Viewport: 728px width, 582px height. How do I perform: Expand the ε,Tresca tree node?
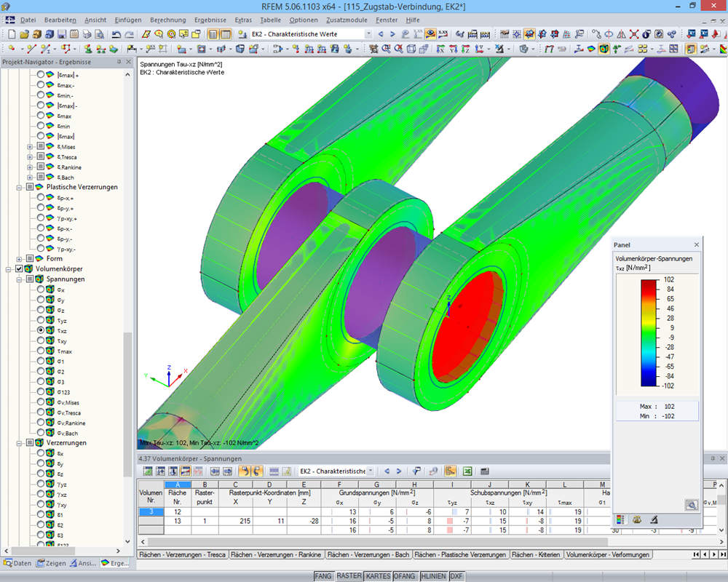(x=30, y=157)
